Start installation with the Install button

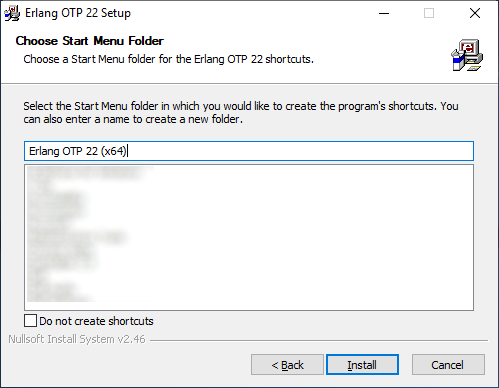(362, 365)
